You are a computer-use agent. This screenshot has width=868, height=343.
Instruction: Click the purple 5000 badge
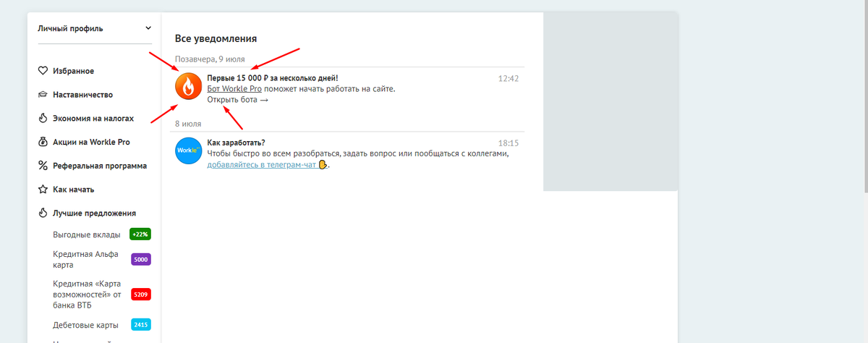pyautogui.click(x=140, y=259)
